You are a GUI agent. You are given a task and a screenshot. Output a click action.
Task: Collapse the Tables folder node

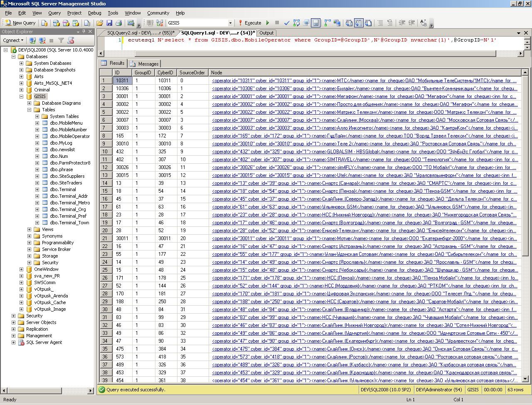[x=29, y=110]
